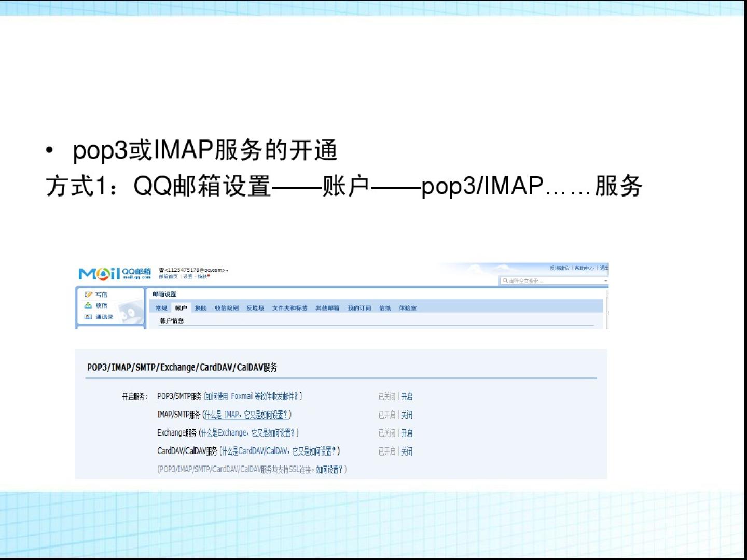Turn off CardDAV/CalDAV service via 关闭
This screenshot has width=747, height=560.
point(407,452)
